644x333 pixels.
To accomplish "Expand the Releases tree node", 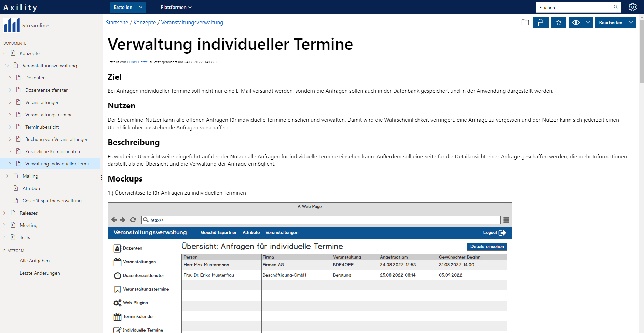I will click(x=4, y=213).
